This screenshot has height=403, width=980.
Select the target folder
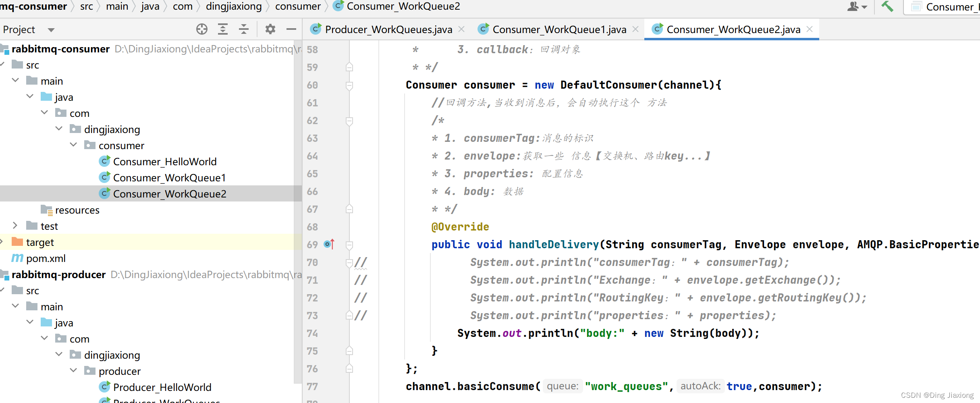(x=40, y=242)
